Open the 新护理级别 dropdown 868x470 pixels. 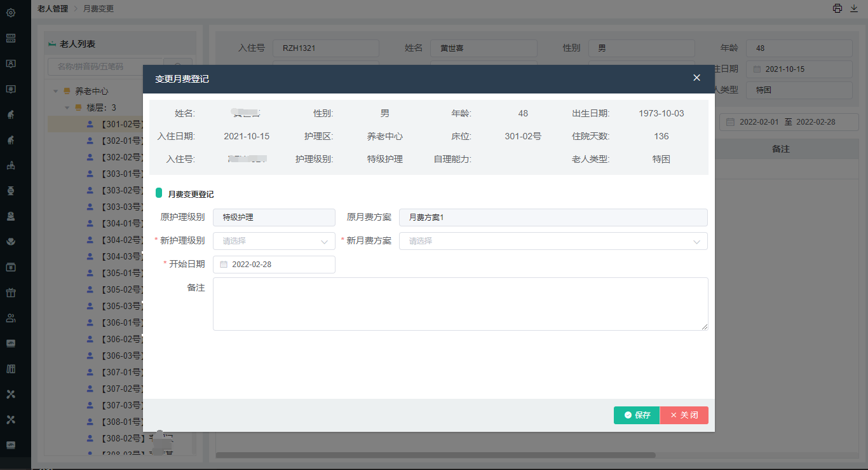click(274, 241)
